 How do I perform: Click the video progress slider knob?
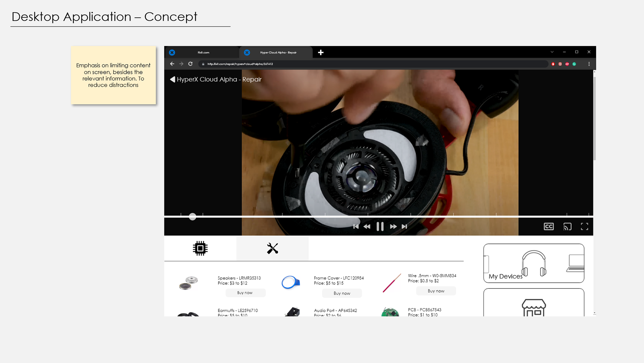coord(193,217)
